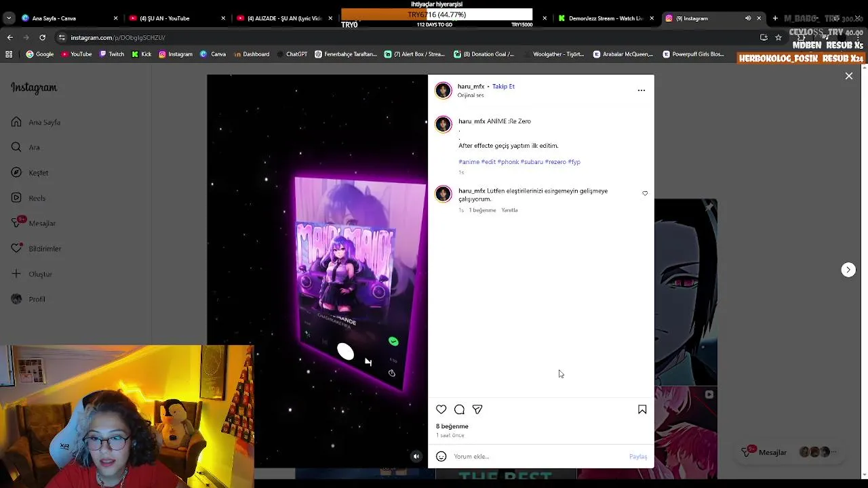
Task: Open the #rezero hashtag
Action: click(x=555, y=162)
